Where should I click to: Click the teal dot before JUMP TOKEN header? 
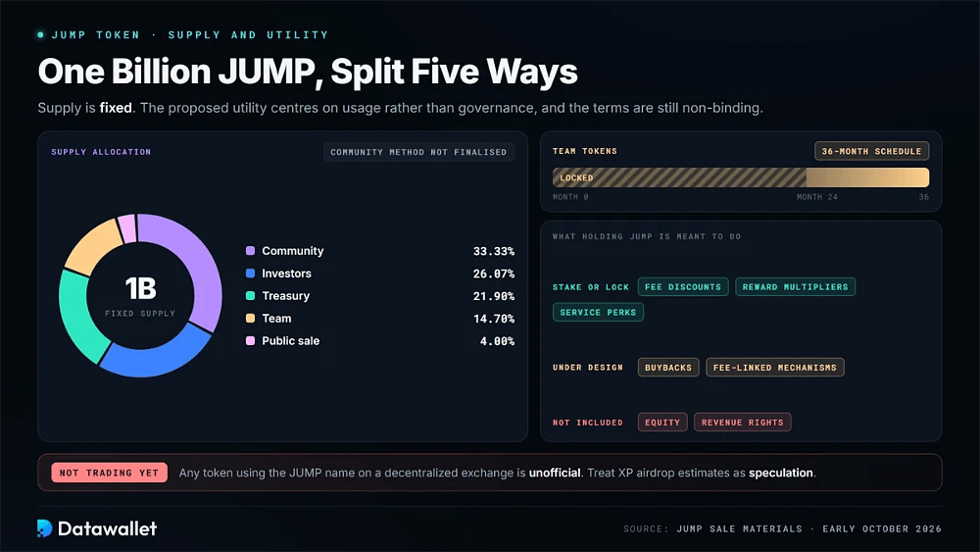click(x=40, y=35)
